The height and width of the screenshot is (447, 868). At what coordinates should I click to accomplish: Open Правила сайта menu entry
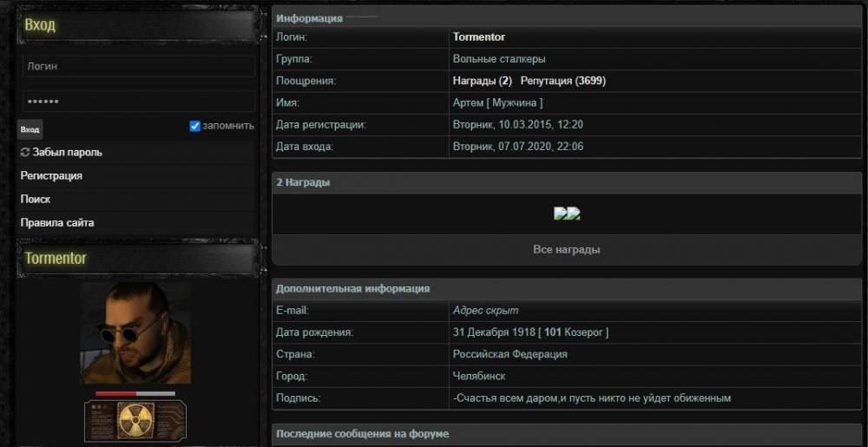pyautogui.click(x=57, y=223)
